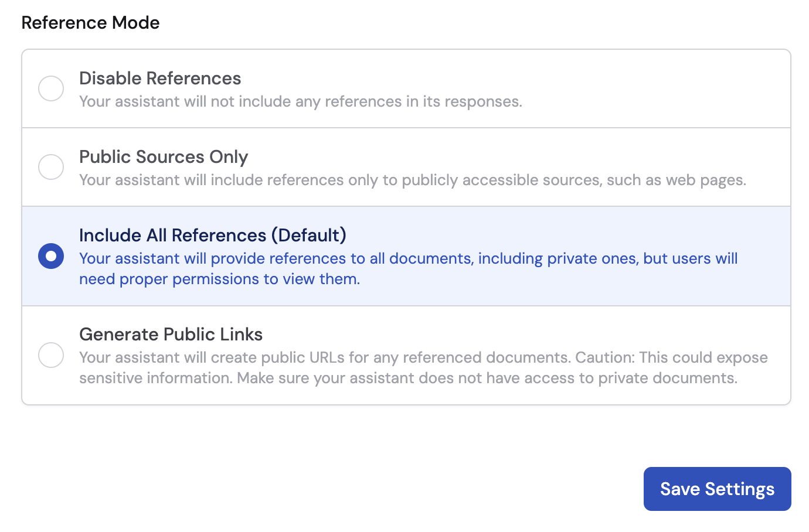Click the Generate Public Links title
809x532 pixels.
click(171, 334)
